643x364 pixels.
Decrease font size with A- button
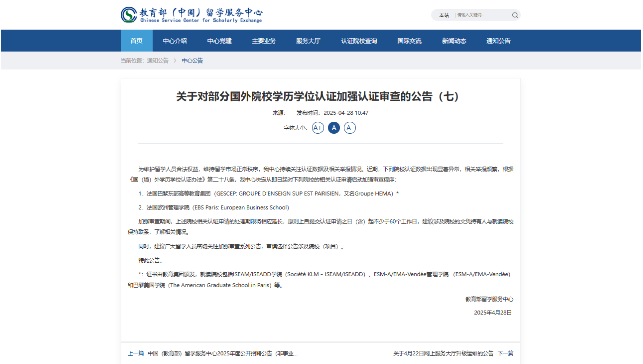(350, 128)
